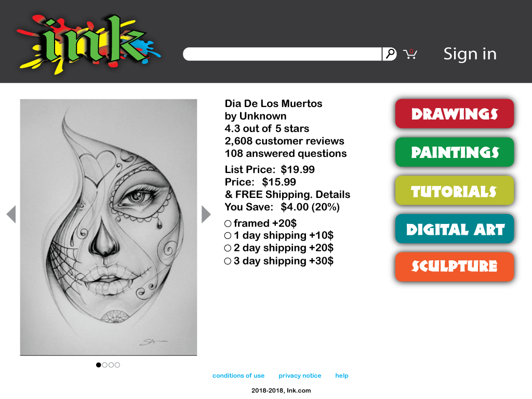Open the Paintings category
Screen dimensions: 532x399
point(454,152)
